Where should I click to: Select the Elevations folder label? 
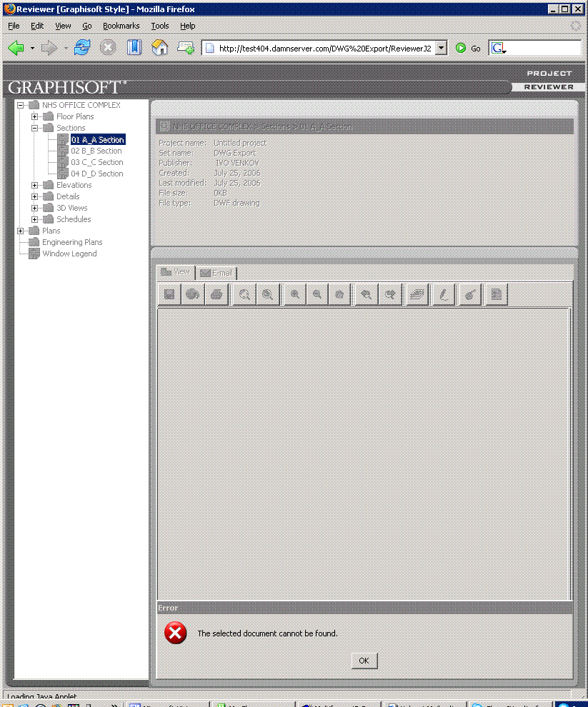[x=74, y=185]
